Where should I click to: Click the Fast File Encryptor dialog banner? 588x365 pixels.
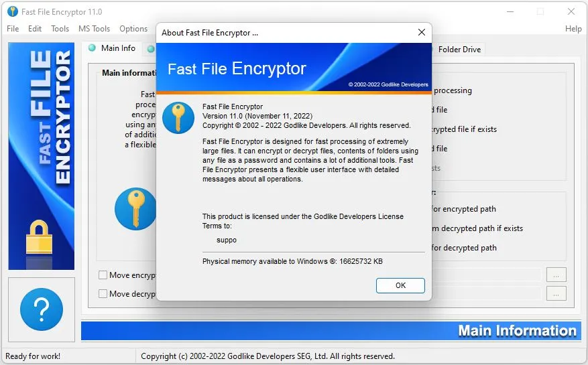coord(294,68)
